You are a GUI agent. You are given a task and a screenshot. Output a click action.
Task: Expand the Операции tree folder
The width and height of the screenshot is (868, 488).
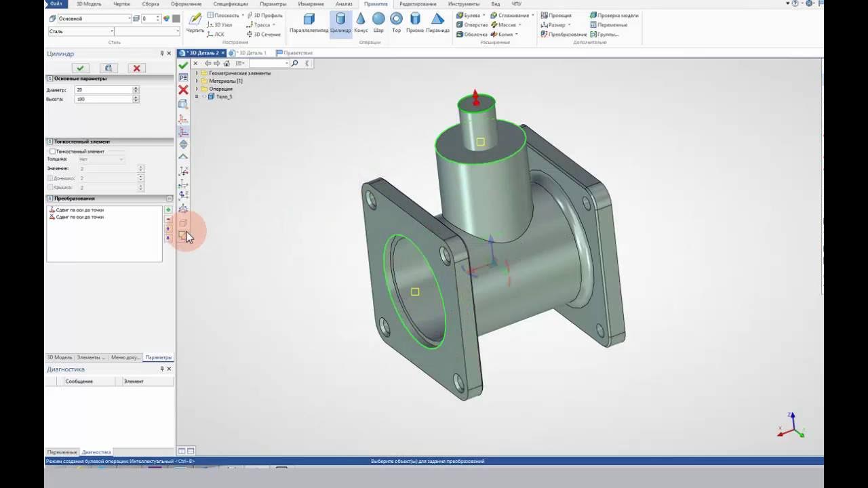[197, 89]
